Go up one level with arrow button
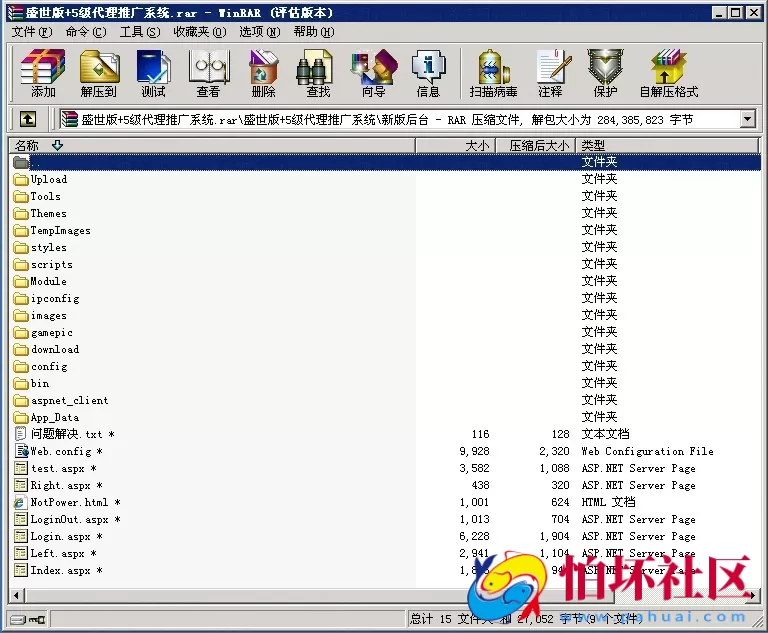 pos(28,119)
